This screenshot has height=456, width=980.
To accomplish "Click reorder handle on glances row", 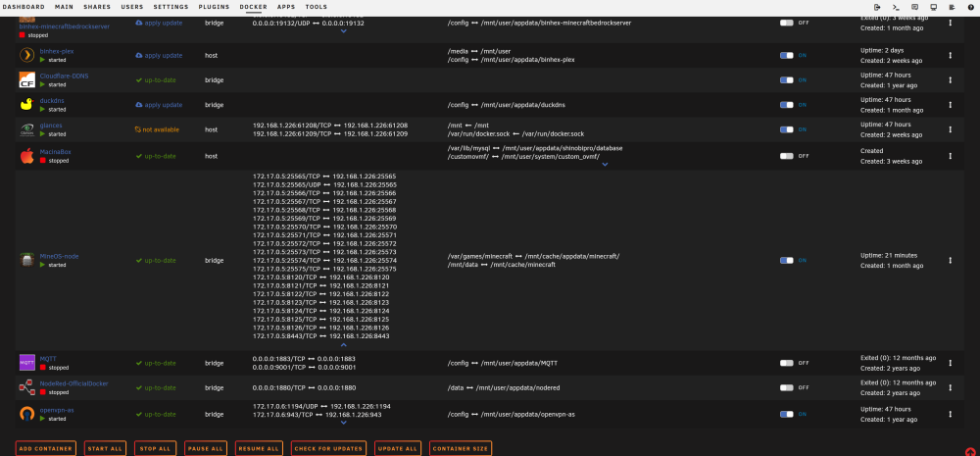I will click(x=950, y=129).
